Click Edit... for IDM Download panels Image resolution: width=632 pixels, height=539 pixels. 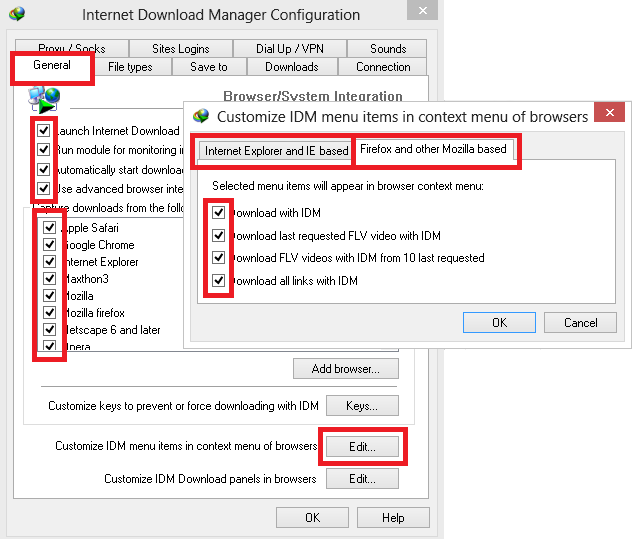362,479
